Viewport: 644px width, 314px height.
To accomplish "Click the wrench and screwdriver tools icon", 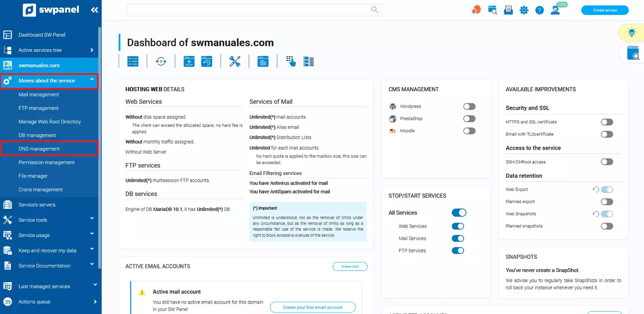I will 235,61.
